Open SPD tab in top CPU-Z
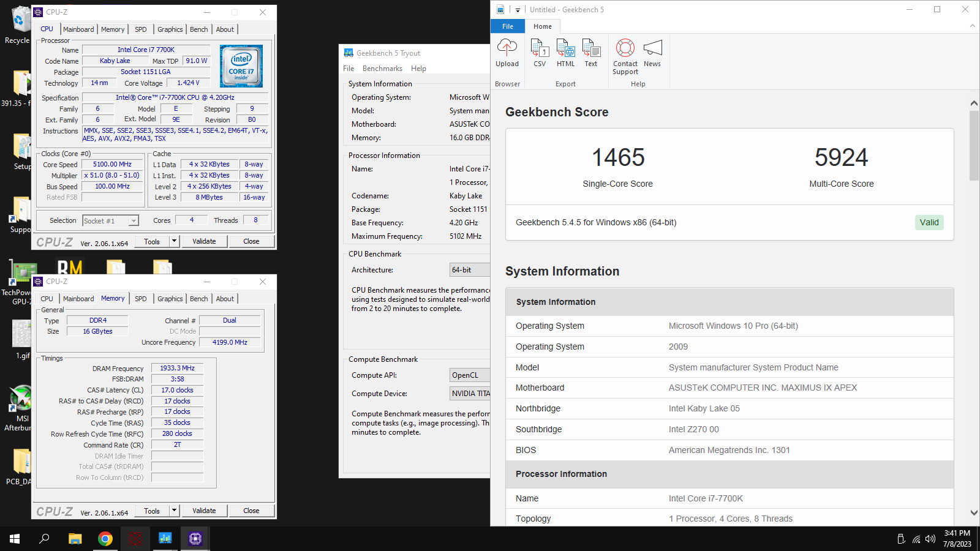Screen dimensions: 980x551 pyautogui.click(x=141, y=29)
